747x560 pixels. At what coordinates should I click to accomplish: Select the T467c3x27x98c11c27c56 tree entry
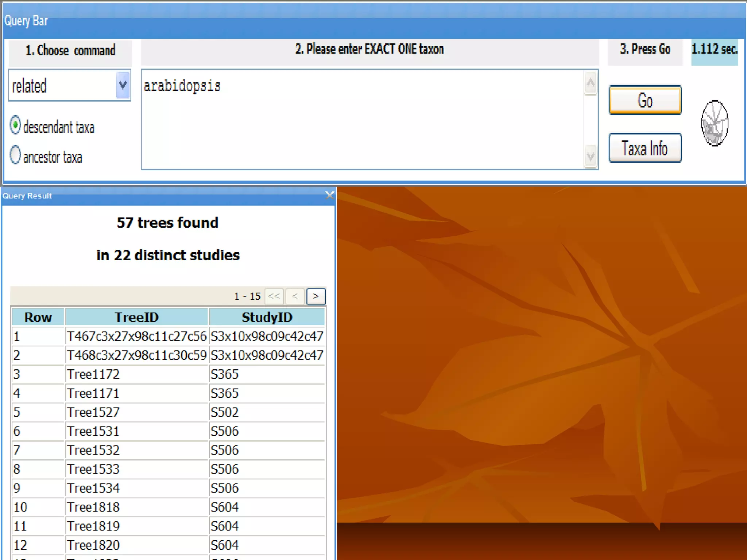[x=136, y=336]
